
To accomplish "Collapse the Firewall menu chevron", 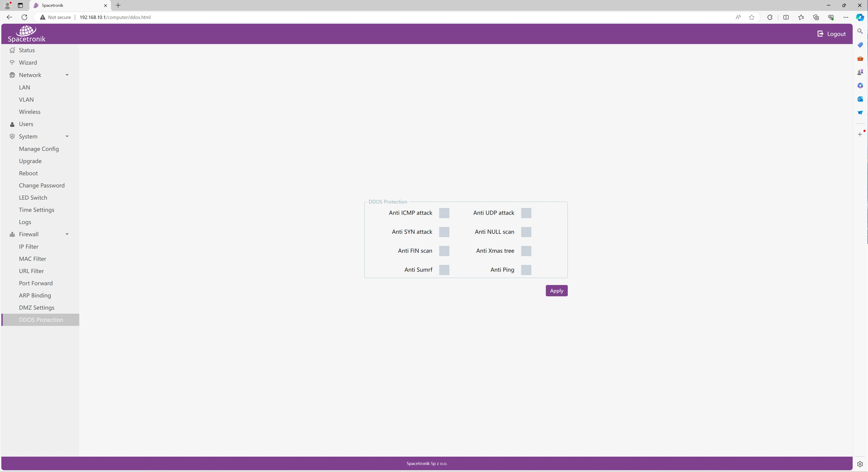I will [x=67, y=234].
